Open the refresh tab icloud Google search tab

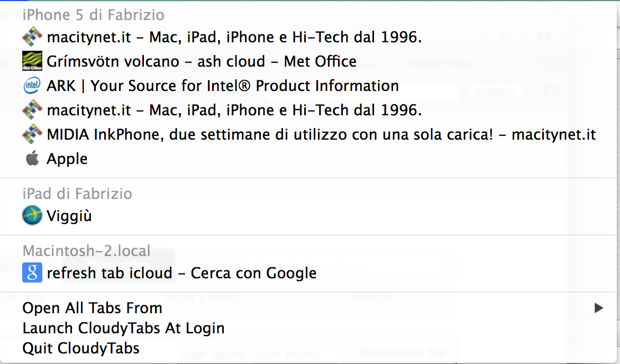coord(182,272)
